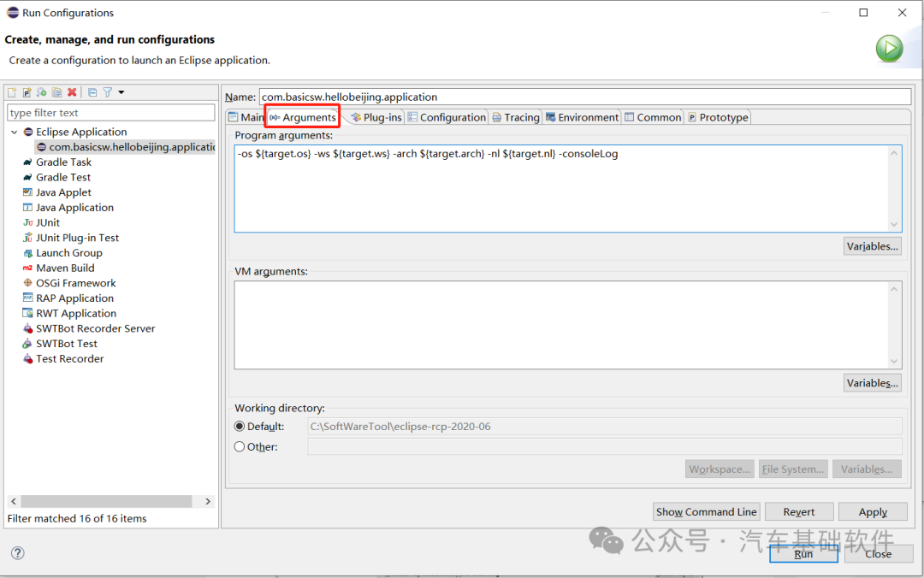
Task: Switch to the Environment tab
Action: 583,117
